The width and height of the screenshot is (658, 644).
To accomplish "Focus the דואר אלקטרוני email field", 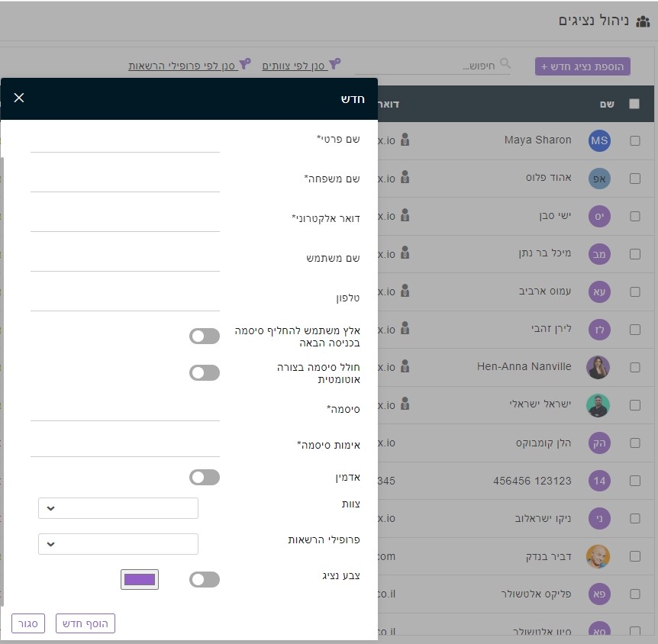I will point(125,221).
